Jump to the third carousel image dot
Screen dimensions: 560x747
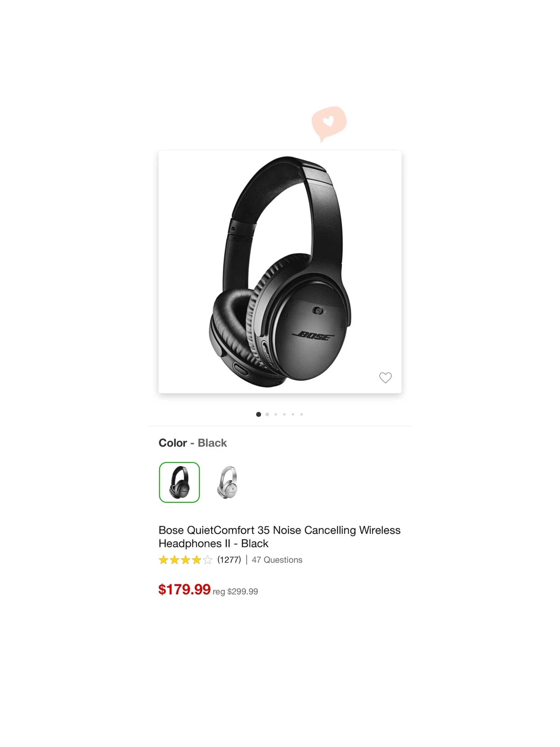click(x=276, y=414)
